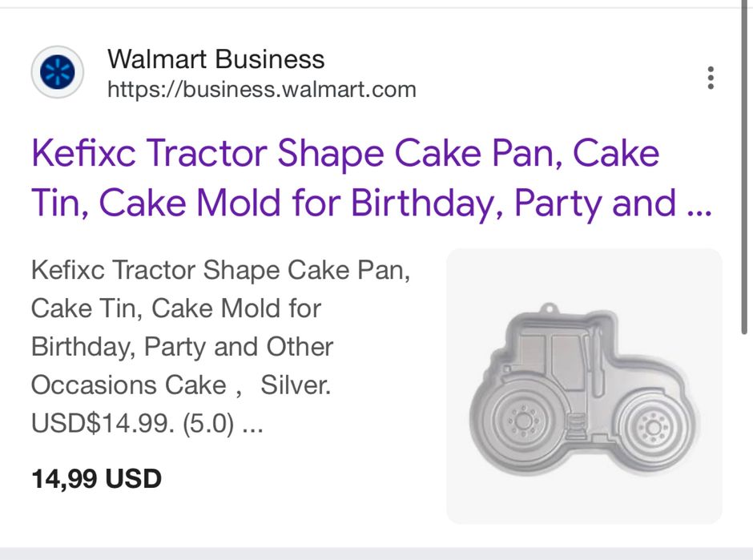
Task: Open the tractor cake pan product thumbnail
Action: [584, 386]
